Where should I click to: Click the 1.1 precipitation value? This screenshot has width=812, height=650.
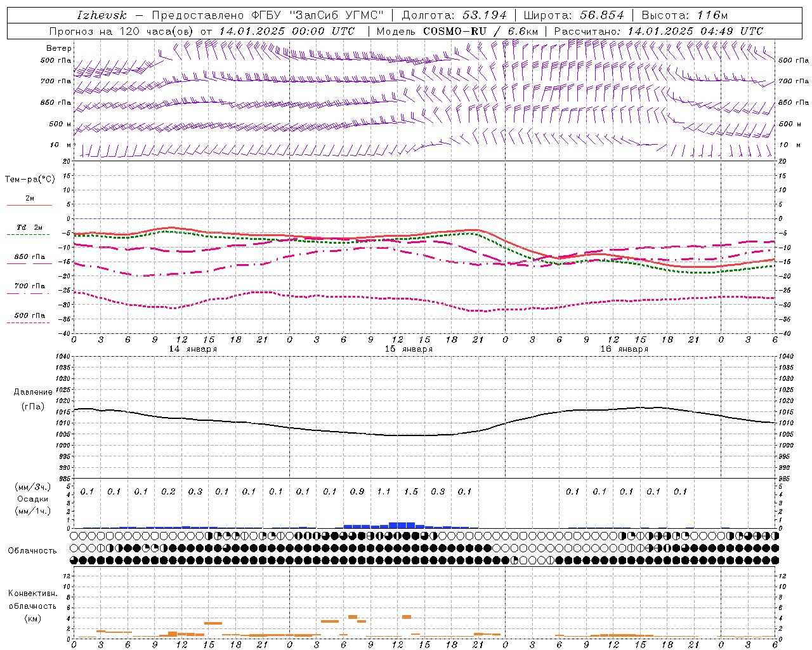[384, 491]
